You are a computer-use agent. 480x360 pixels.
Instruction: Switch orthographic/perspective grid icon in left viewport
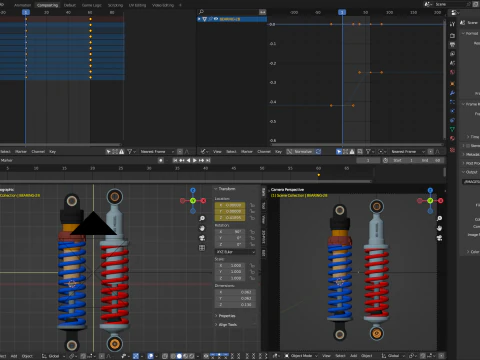point(202,248)
